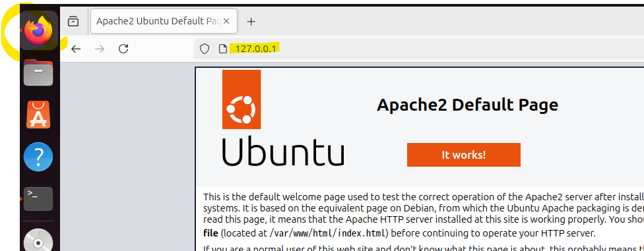Click the /var/www/html/index.html path text
644x251 pixels.
click(328, 234)
